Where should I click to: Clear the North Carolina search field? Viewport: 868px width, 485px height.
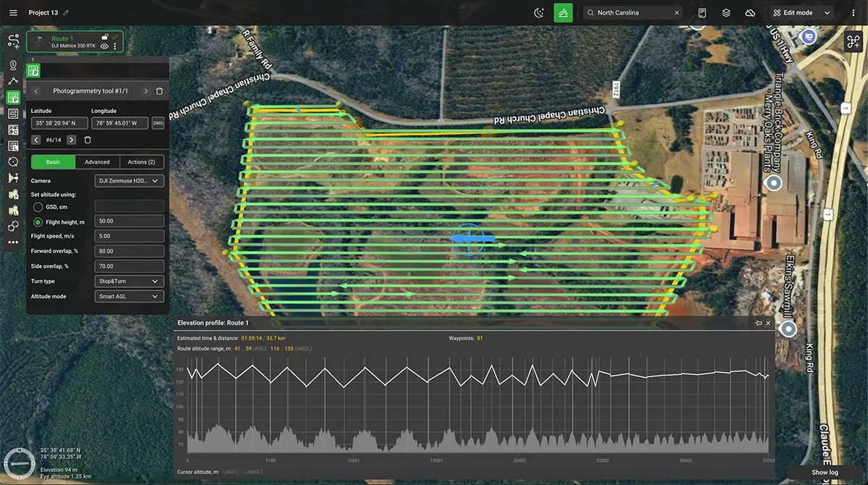coord(676,12)
